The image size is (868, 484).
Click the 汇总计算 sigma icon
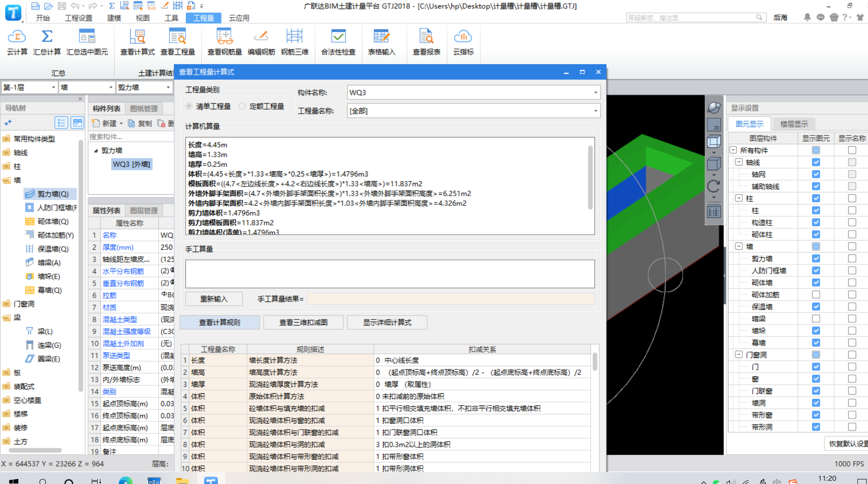tap(47, 42)
